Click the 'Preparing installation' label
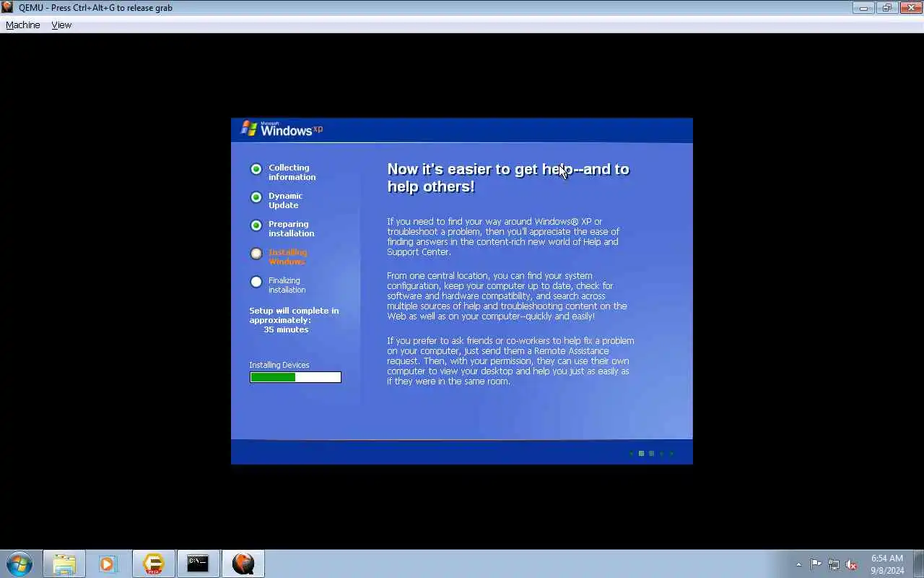The height and width of the screenshot is (578, 924). tap(292, 228)
